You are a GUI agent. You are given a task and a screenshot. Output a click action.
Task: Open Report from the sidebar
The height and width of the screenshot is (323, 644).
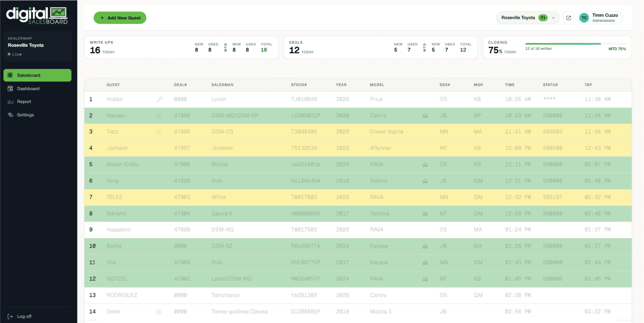pyautogui.click(x=37, y=102)
